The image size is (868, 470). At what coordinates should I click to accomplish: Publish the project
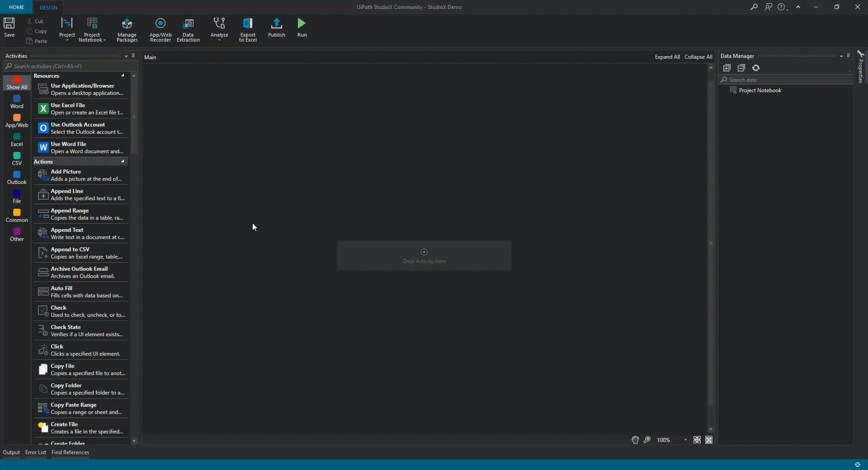(277, 27)
